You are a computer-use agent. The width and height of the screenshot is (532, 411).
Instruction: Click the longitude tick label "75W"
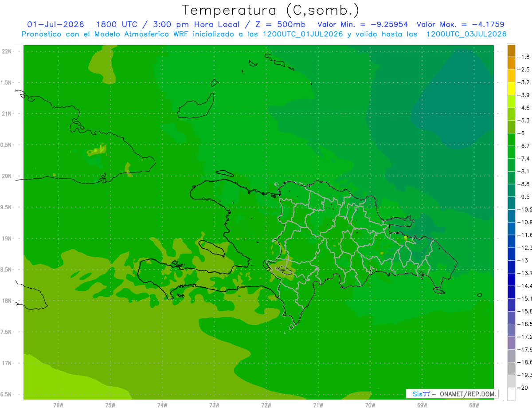pyautogui.click(x=110, y=405)
